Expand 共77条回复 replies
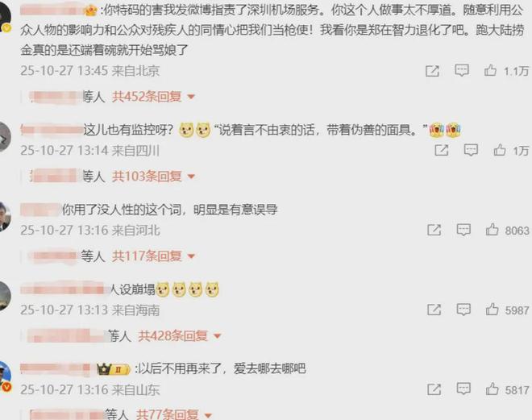 (x=174, y=414)
